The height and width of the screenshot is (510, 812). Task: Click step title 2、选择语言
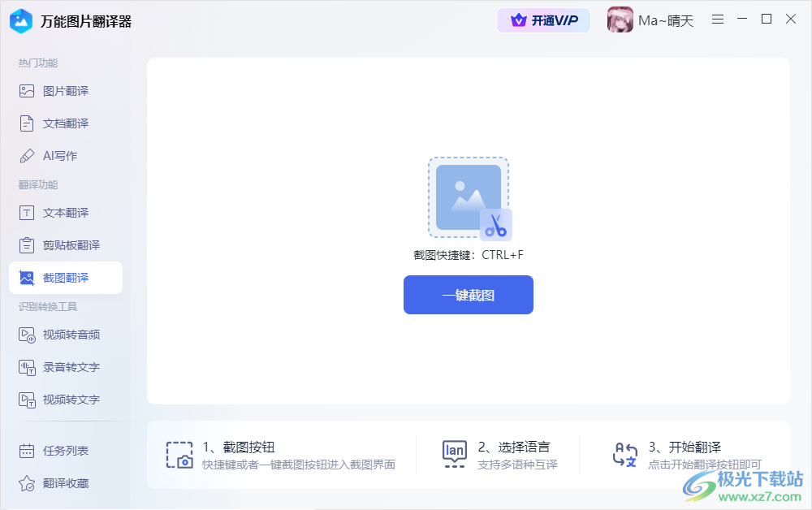[514, 447]
